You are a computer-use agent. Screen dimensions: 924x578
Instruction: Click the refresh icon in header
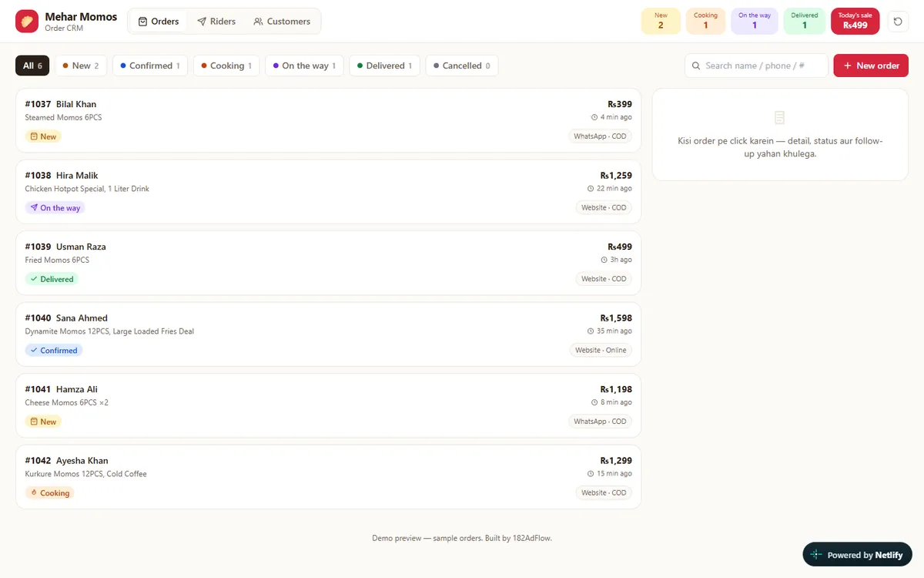tap(898, 22)
